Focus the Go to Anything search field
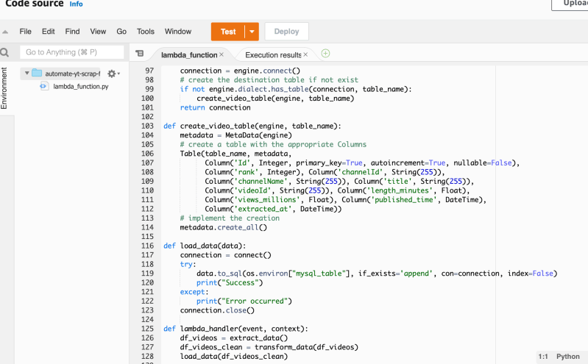 (71, 52)
